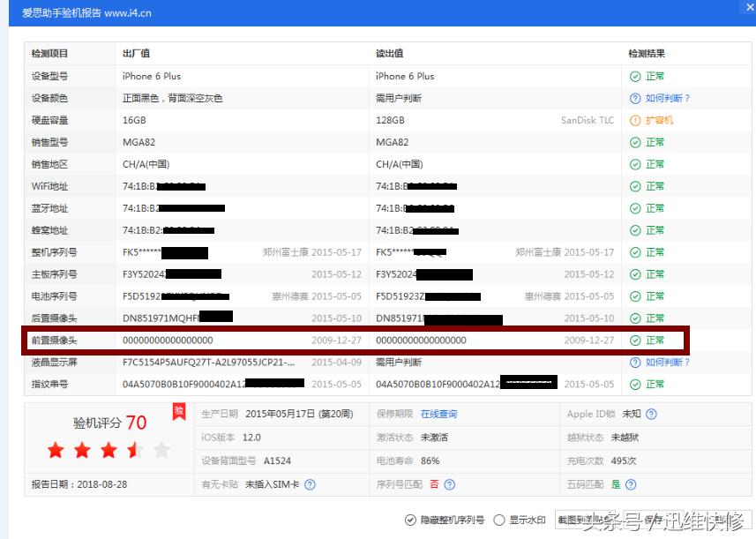Click question mark icon next to Apple ID锁
Image resolution: width=756 pixels, height=539 pixels.
pos(650,414)
